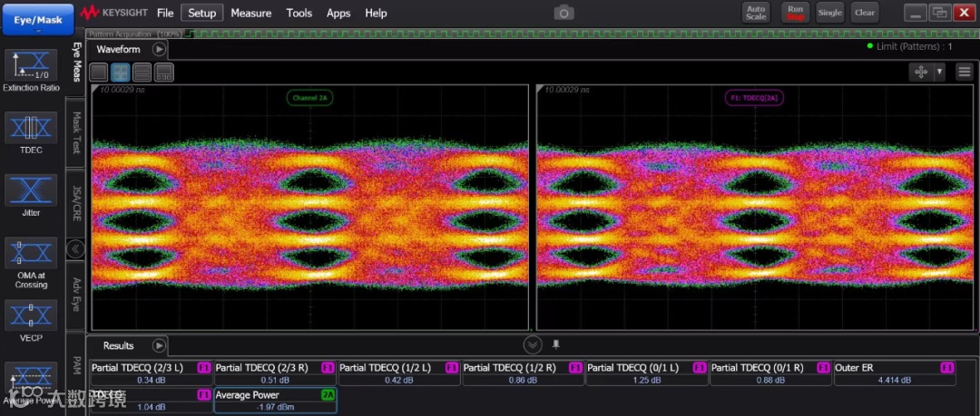This screenshot has width=980, height=416.
Task: Take a screenshot with the camera icon
Action: point(564,13)
